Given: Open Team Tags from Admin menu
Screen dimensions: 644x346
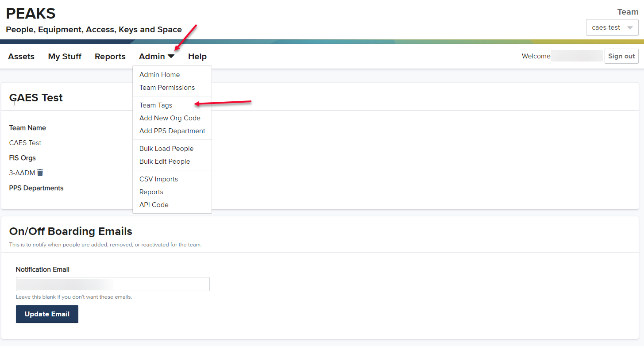Looking at the screenshot, I should (156, 105).
